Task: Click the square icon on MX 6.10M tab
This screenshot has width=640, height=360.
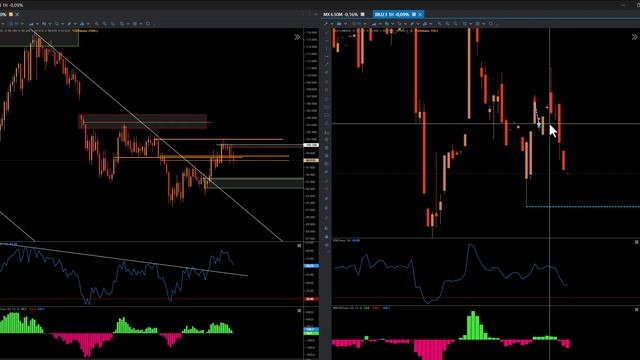Action: click(x=362, y=14)
